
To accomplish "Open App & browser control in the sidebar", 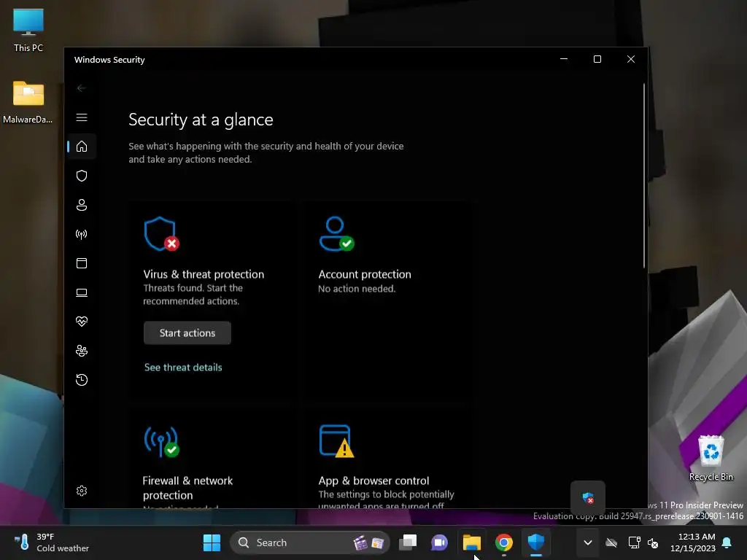I will (82, 263).
